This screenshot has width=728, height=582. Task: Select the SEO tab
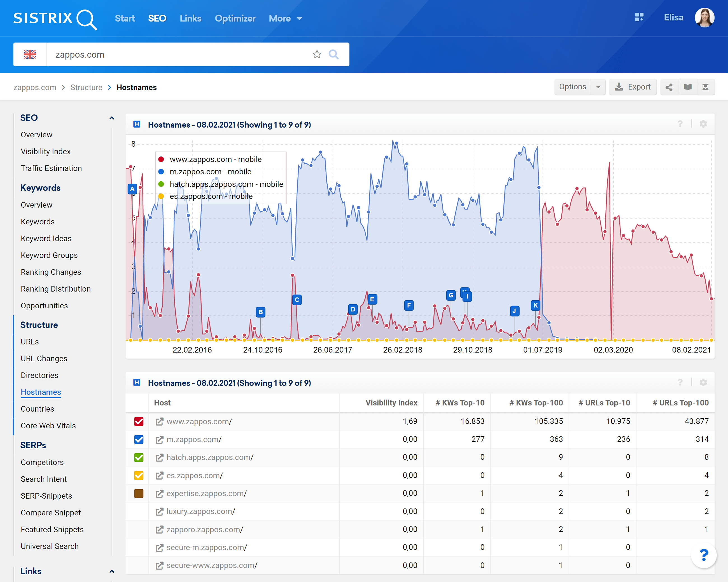click(x=157, y=18)
